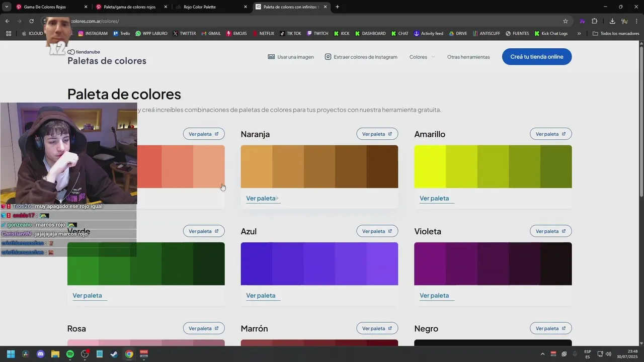Open the KICK bookmark

pyautogui.click(x=341, y=34)
